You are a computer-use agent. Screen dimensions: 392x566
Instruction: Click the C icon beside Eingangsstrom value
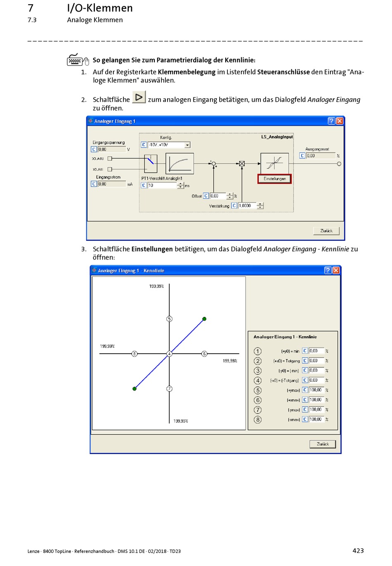coord(94,184)
